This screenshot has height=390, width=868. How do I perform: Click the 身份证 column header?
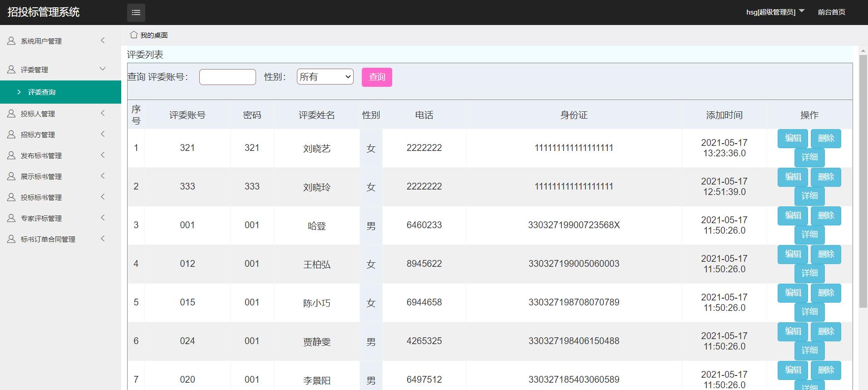[x=574, y=115]
